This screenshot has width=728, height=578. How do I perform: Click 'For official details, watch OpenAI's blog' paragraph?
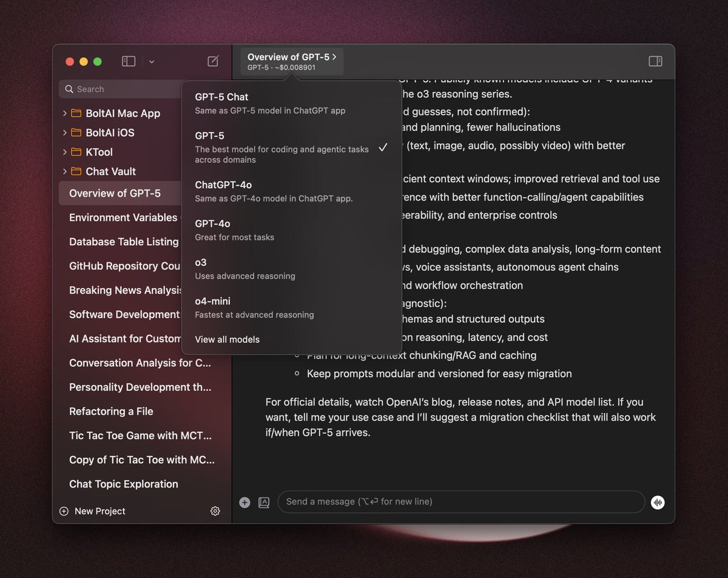[x=460, y=418]
